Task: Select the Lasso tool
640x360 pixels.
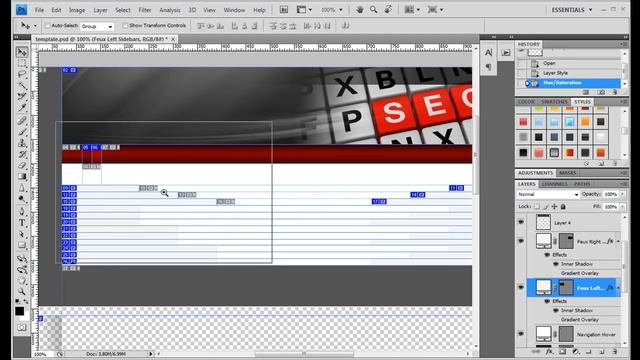Action: pos(22,74)
